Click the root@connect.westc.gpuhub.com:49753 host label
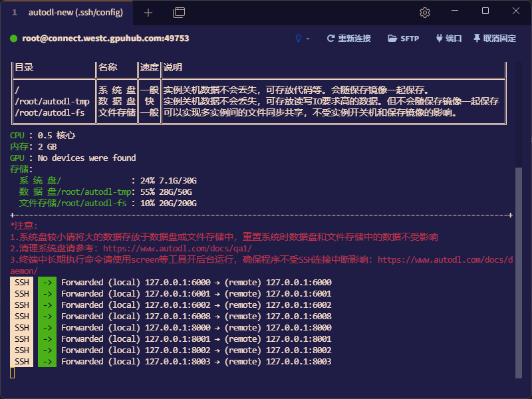Screen dimensions: 532x399 pos(106,39)
